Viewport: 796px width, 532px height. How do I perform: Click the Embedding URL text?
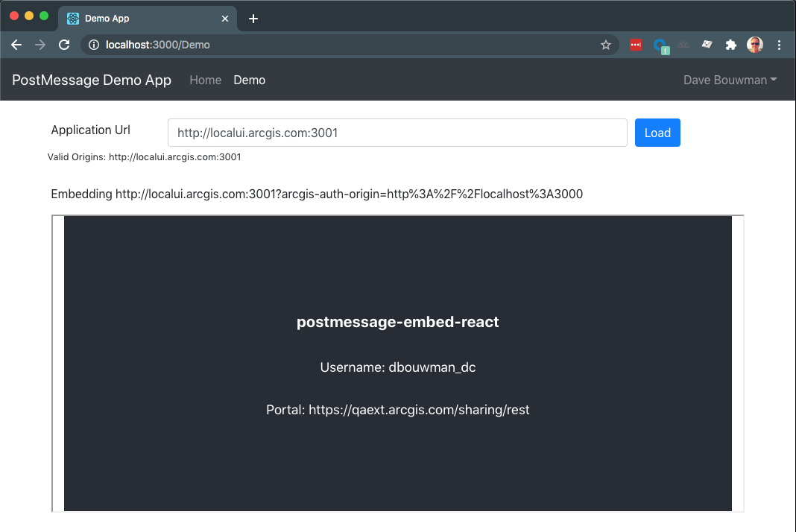[317, 194]
